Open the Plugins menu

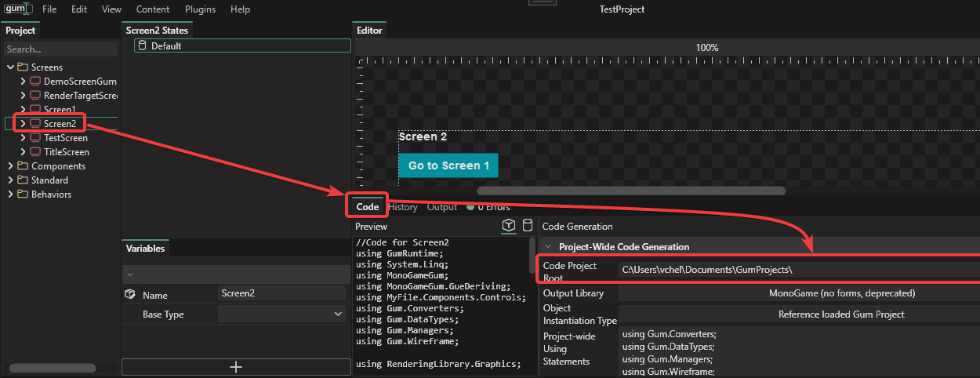point(201,9)
